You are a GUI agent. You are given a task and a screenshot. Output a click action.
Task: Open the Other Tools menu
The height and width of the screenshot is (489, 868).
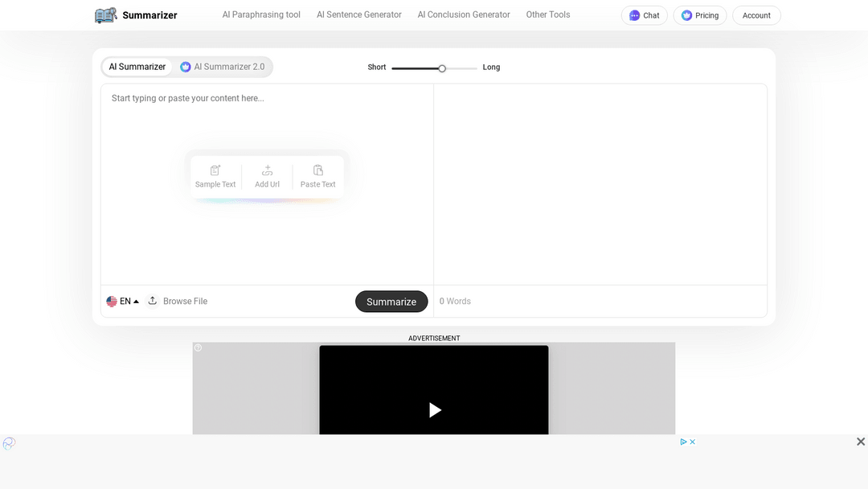click(548, 14)
